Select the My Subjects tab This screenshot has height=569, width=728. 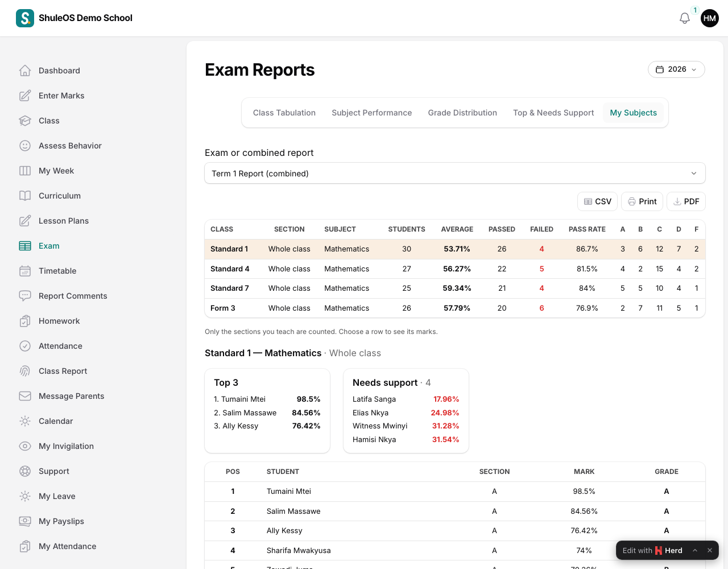(x=634, y=113)
